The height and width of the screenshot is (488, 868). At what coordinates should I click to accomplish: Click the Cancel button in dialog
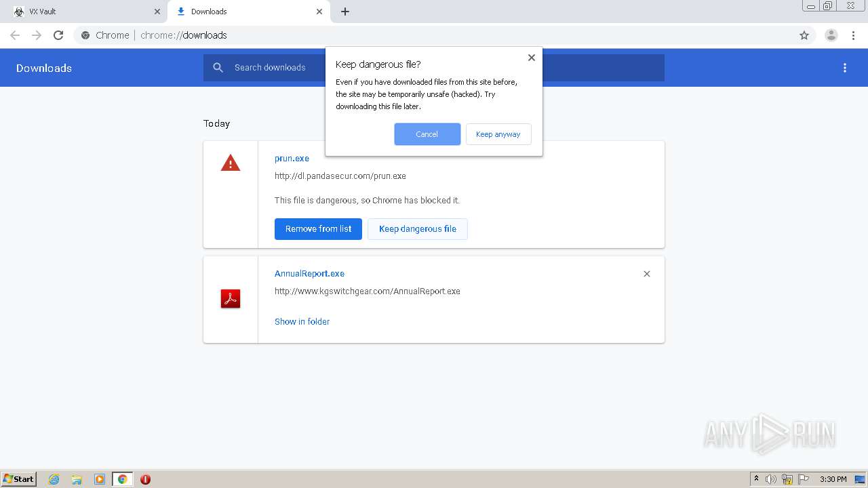click(427, 134)
